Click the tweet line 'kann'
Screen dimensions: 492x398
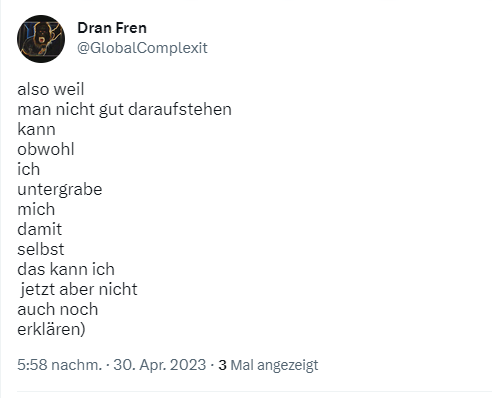pyautogui.click(x=36, y=129)
